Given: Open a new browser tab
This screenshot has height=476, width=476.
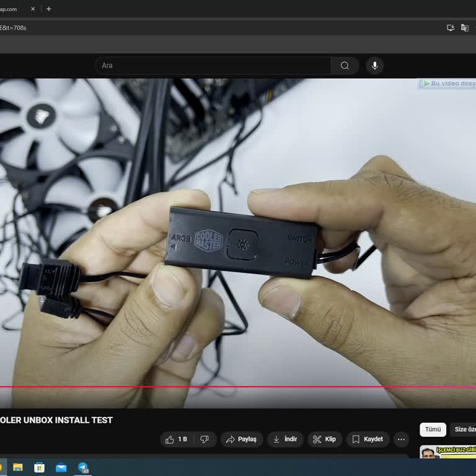Looking at the screenshot, I should pyautogui.click(x=48, y=9).
